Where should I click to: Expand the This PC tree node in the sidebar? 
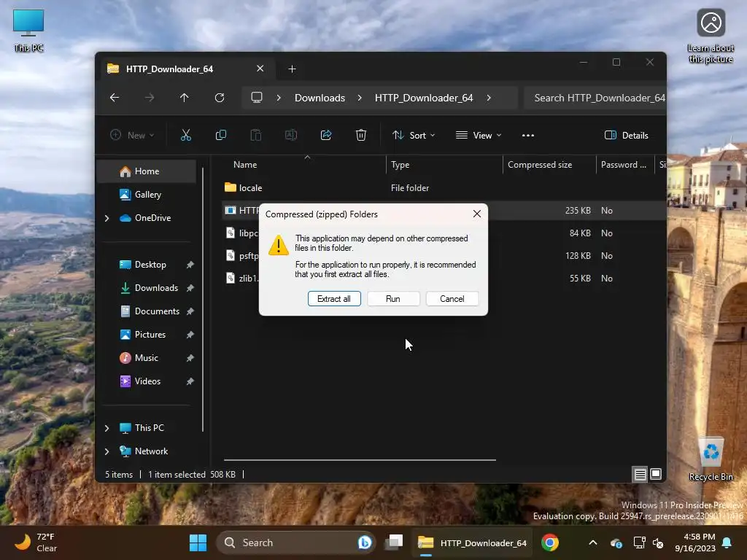(107, 428)
